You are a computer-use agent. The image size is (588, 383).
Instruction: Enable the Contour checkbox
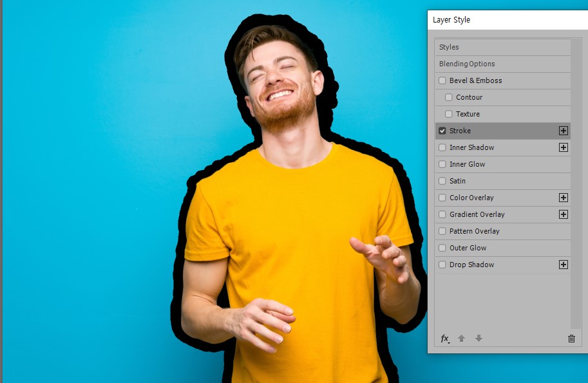click(448, 97)
